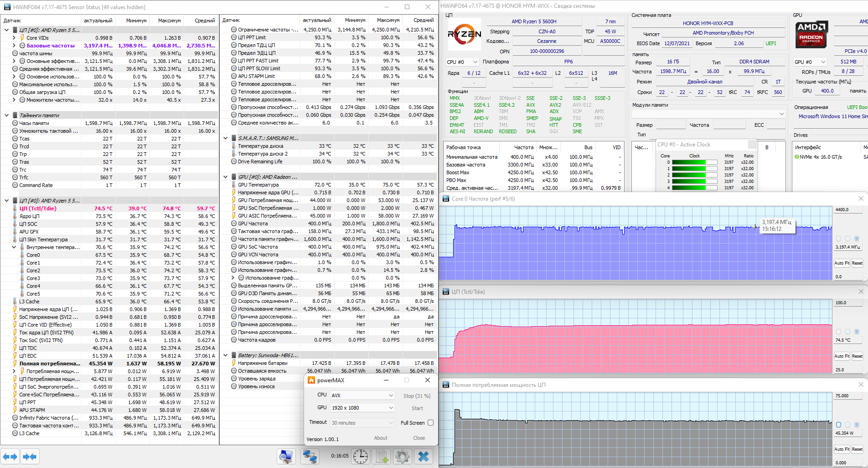Toggle middle small box above '45.354 W' graph value
Viewport: 868px width, 468px height.
(x=847, y=425)
